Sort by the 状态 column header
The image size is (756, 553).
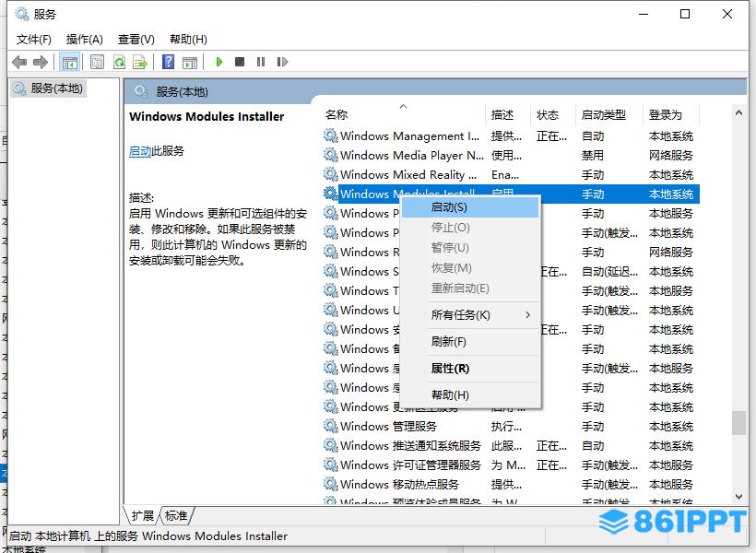click(x=553, y=114)
